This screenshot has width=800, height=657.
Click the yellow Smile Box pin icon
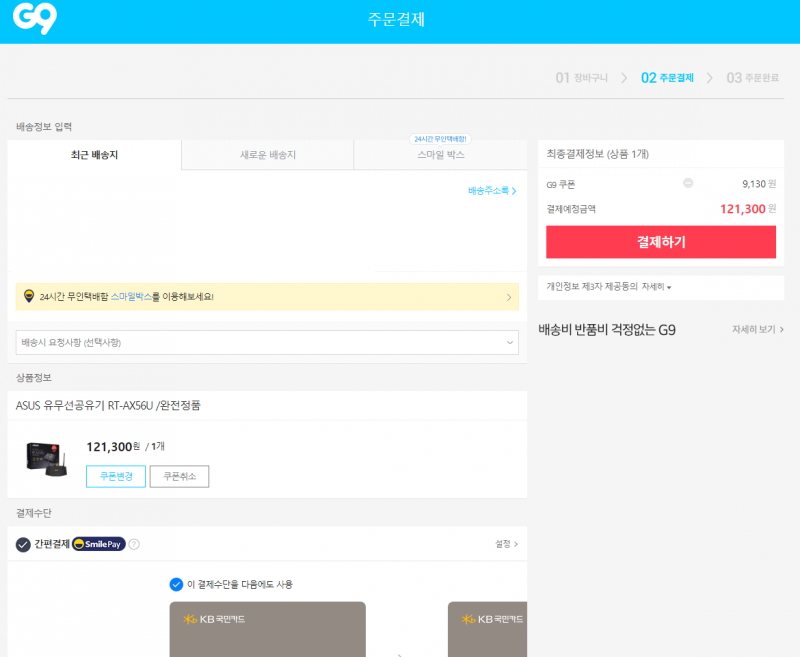point(29,296)
